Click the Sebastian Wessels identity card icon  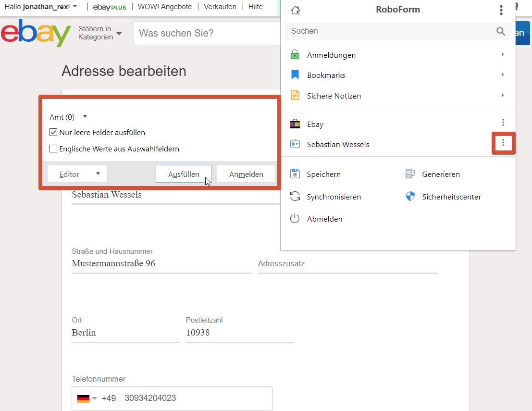click(x=295, y=144)
